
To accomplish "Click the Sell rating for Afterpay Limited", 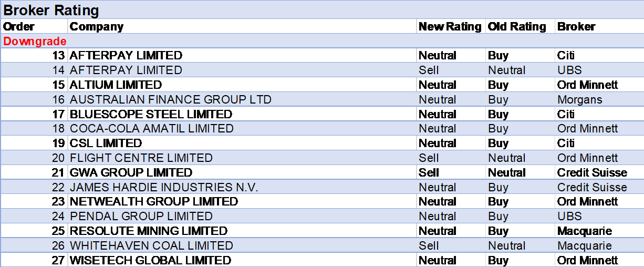I will pos(429,70).
